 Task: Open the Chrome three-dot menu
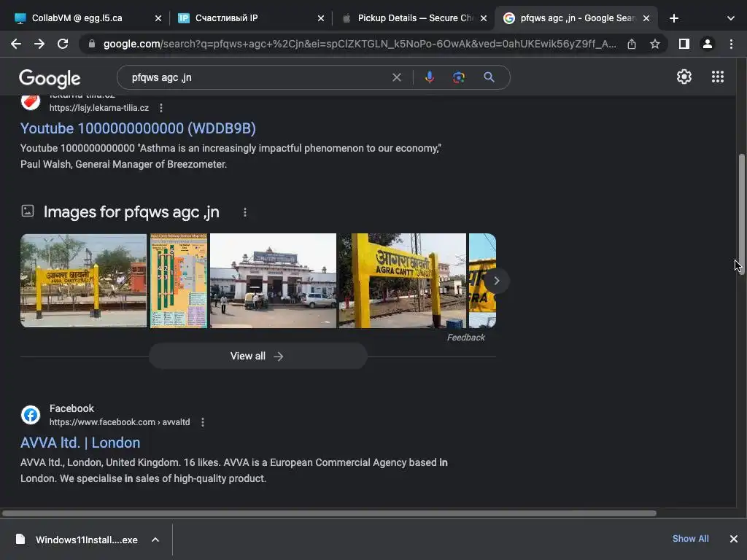tap(731, 44)
